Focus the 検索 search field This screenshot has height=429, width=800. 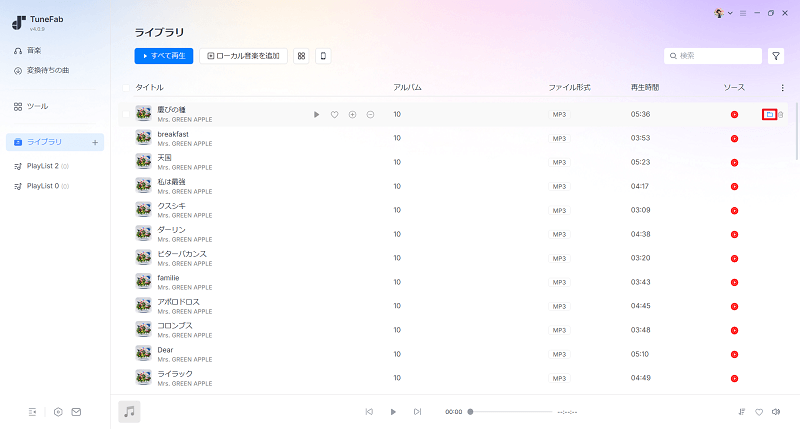(713, 56)
